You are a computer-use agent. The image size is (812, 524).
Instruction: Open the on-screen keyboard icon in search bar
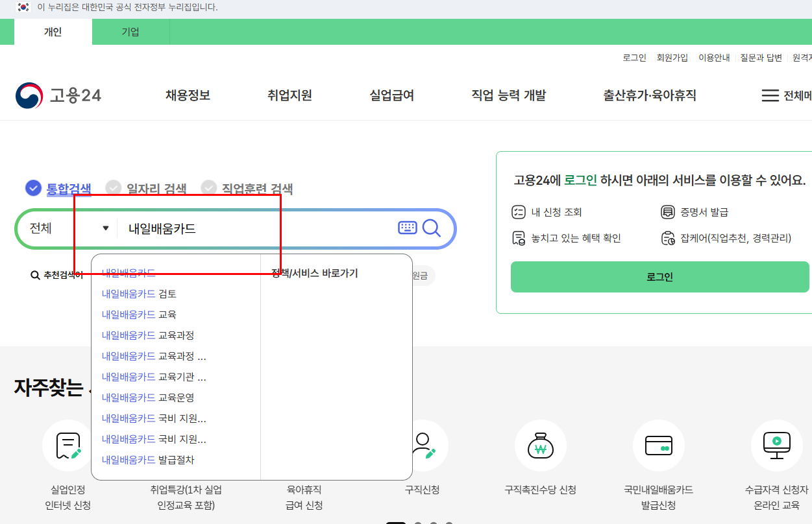pyautogui.click(x=407, y=228)
